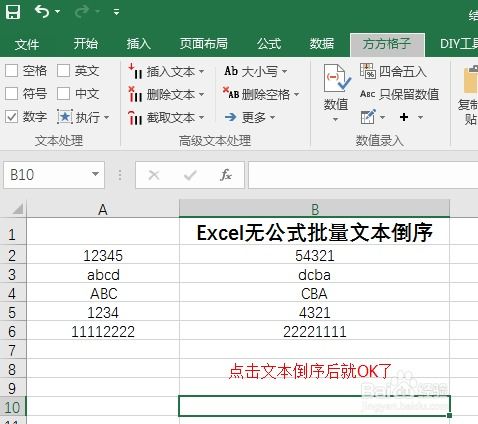The image size is (478, 424).
Task: Open the 文件 menu tab
Action: click(x=27, y=44)
